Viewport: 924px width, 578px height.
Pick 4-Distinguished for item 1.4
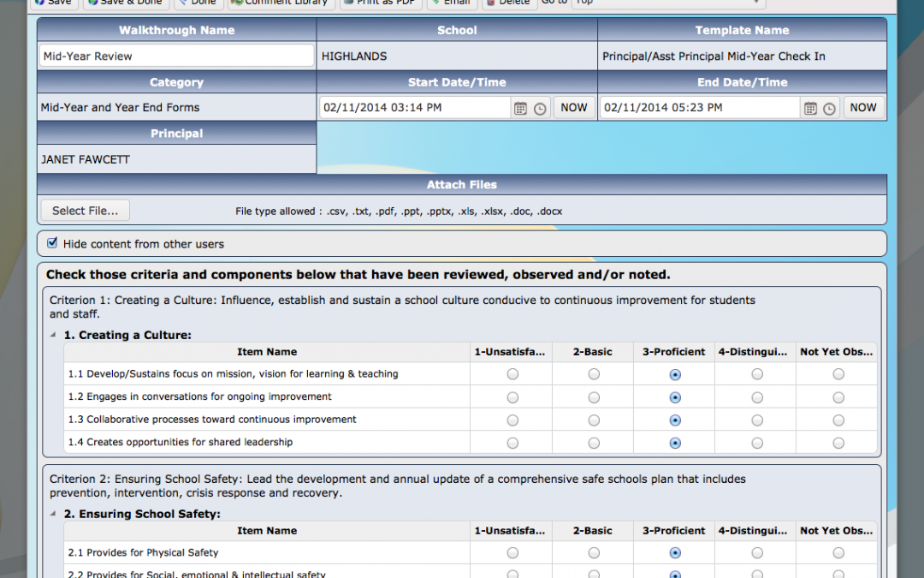point(757,443)
